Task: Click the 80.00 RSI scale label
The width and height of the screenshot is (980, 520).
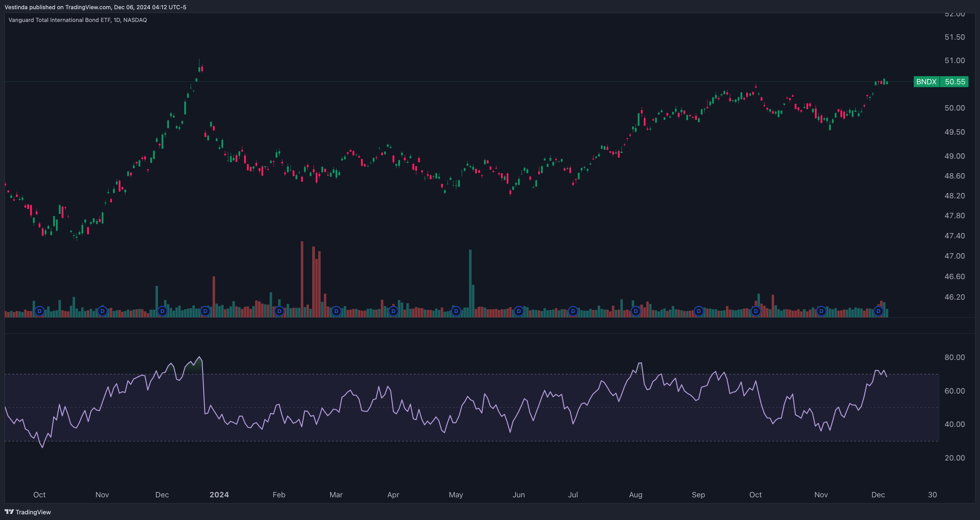Action: coord(955,357)
